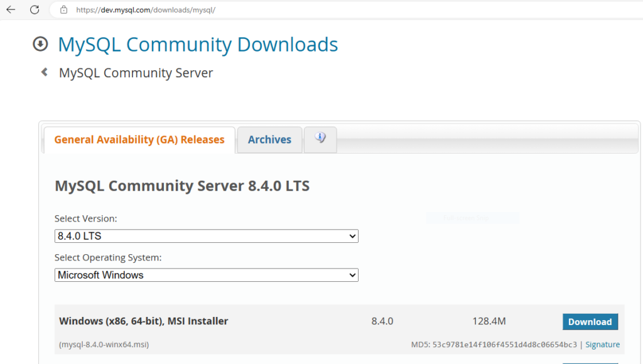Open the information bubble icon tab
Image resolution: width=643 pixels, height=364 pixels.
pyautogui.click(x=320, y=139)
